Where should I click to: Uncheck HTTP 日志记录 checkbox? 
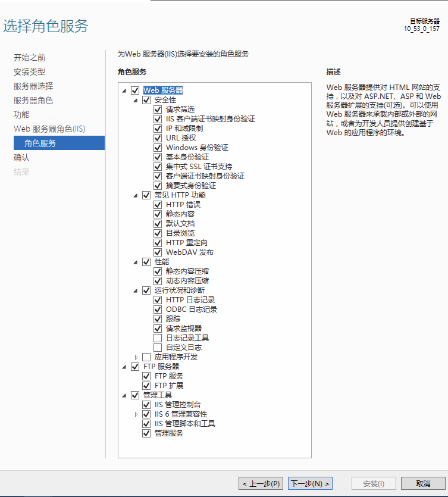coord(158,300)
